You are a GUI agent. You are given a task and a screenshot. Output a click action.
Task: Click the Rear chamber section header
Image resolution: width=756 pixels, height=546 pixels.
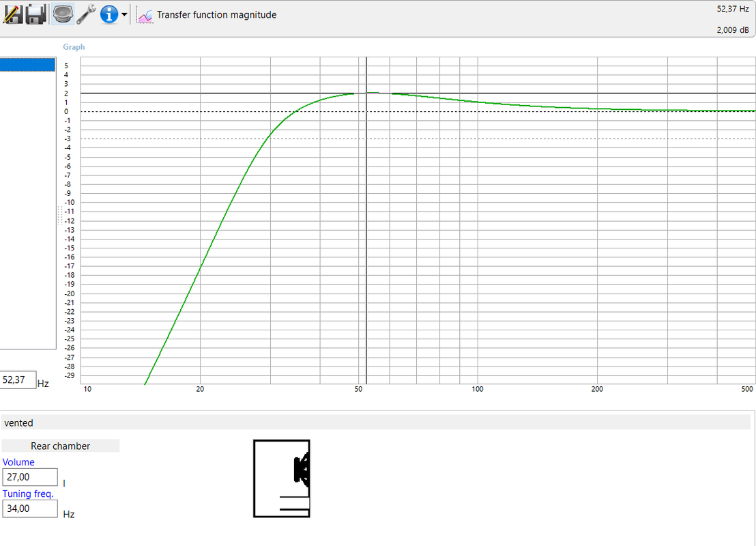(60, 446)
